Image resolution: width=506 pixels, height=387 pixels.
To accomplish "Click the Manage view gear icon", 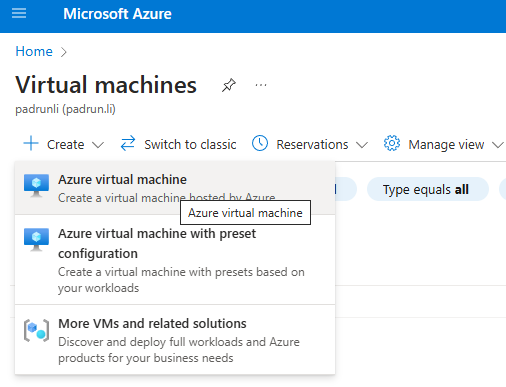I will (x=392, y=143).
